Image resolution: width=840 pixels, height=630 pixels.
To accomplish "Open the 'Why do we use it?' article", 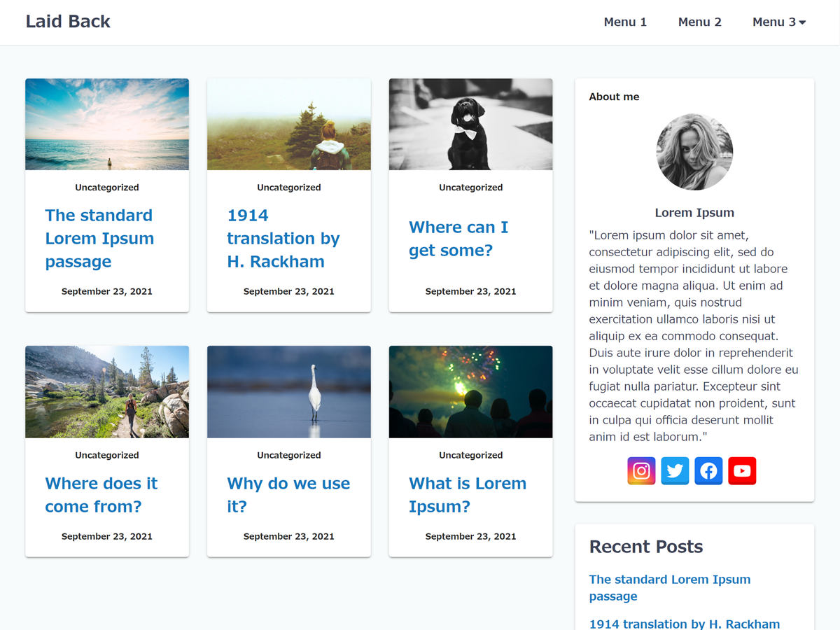I will click(x=288, y=494).
